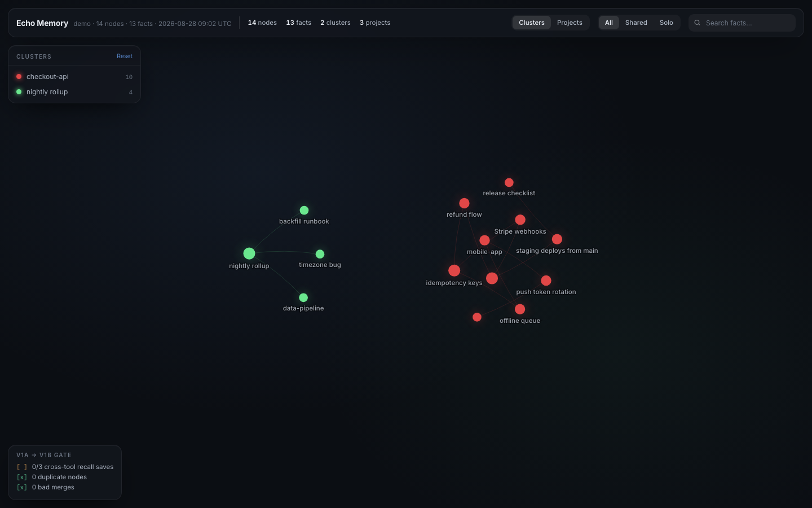Click the large unlabeled red hub node
Screen dimensions: 812x508
tap(492, 278)
